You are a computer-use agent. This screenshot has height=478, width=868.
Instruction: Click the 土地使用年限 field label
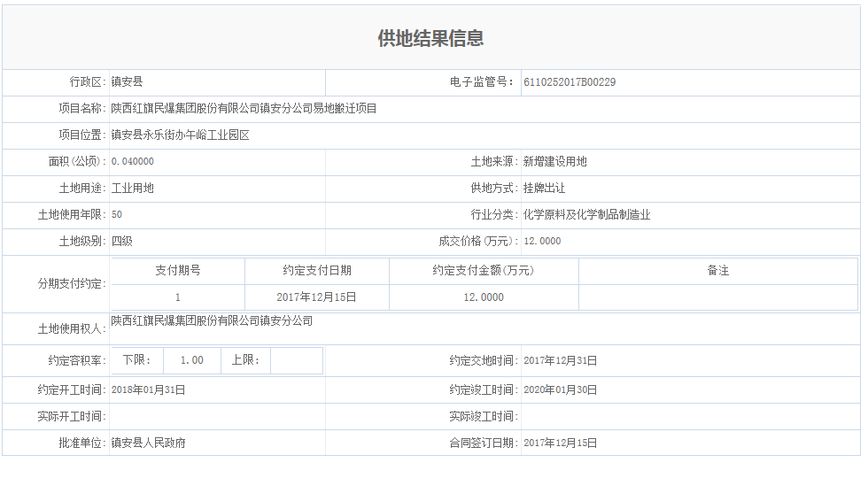[x=72, y=214]
